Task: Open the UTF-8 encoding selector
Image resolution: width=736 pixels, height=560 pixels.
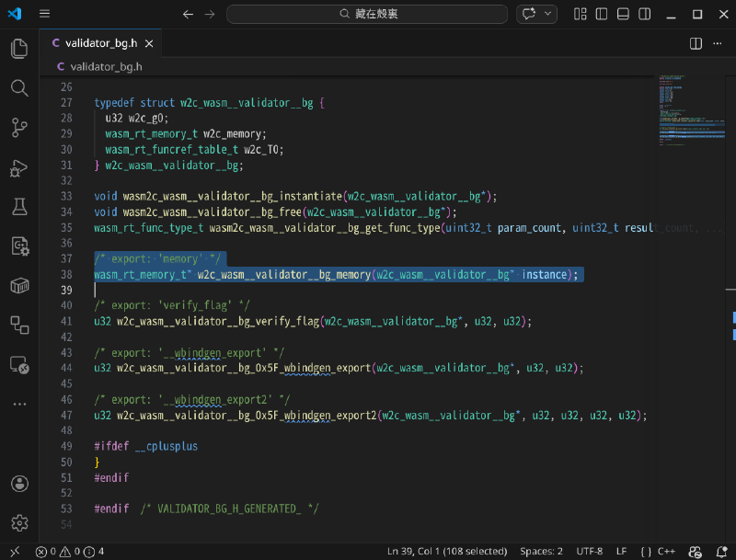Action: (590, 551)
